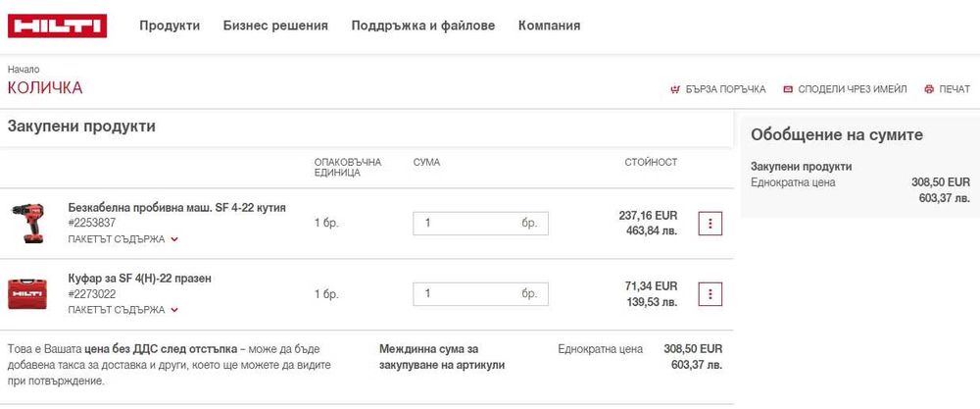980x409 pixels.
Task: Click the print icon
Action: coord(929,89)
